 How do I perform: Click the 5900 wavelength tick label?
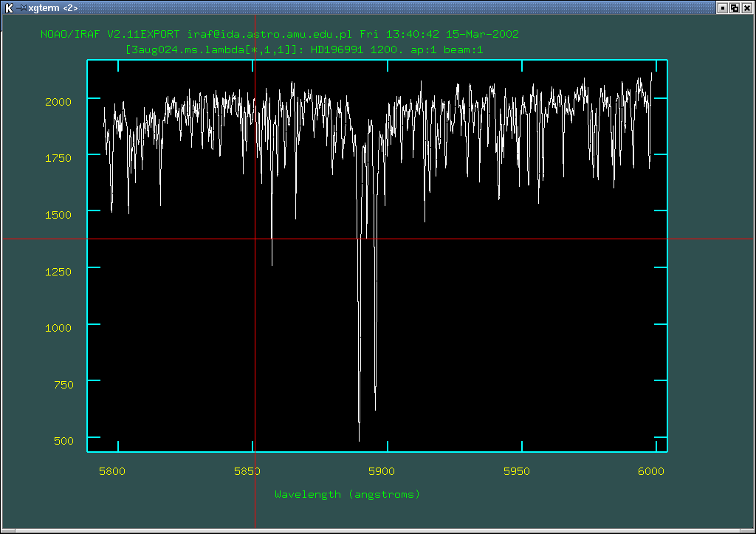tap(382, 471)
